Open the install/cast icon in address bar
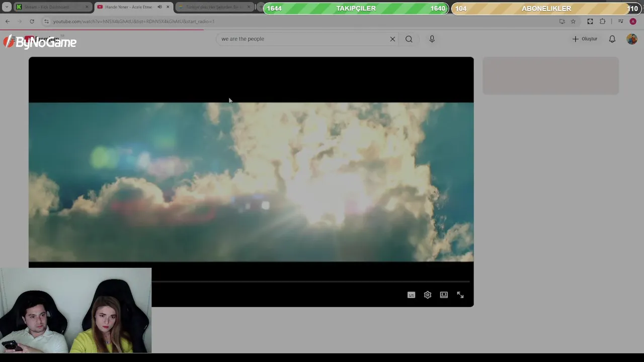The height and width of the screenshot is (362, 644). tap(562, 21)
